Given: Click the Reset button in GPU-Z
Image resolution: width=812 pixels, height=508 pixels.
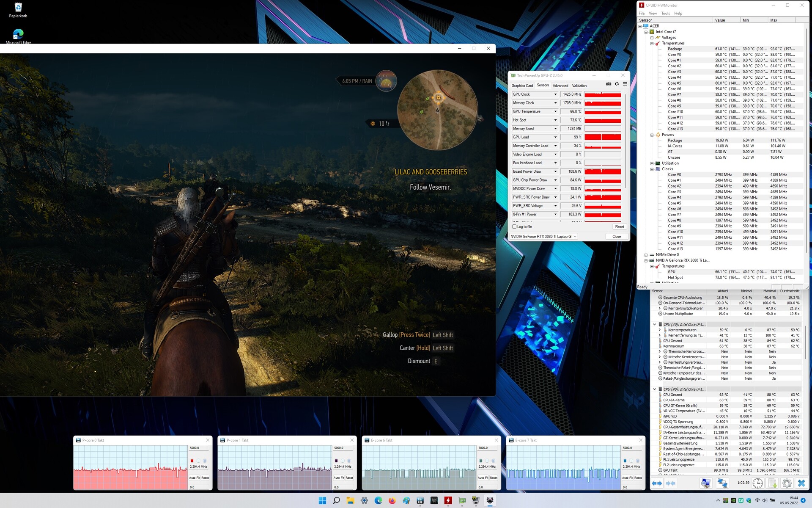Looking at the screenshot, I should point(619,227).
